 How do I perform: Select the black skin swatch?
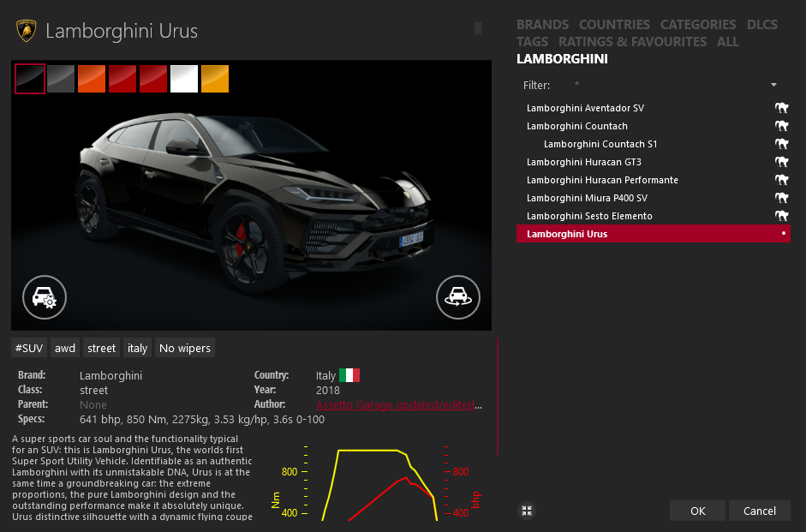point(30,79)
